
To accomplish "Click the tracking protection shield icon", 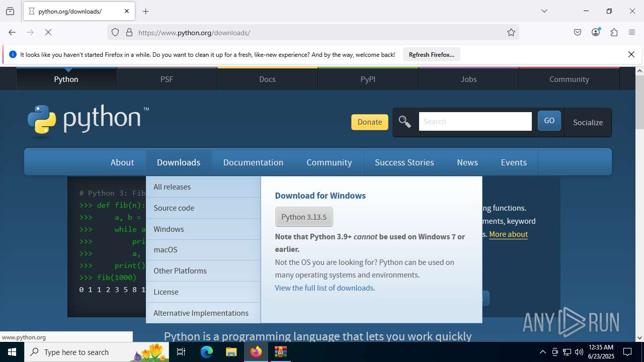I will click(x=115, y=32).
